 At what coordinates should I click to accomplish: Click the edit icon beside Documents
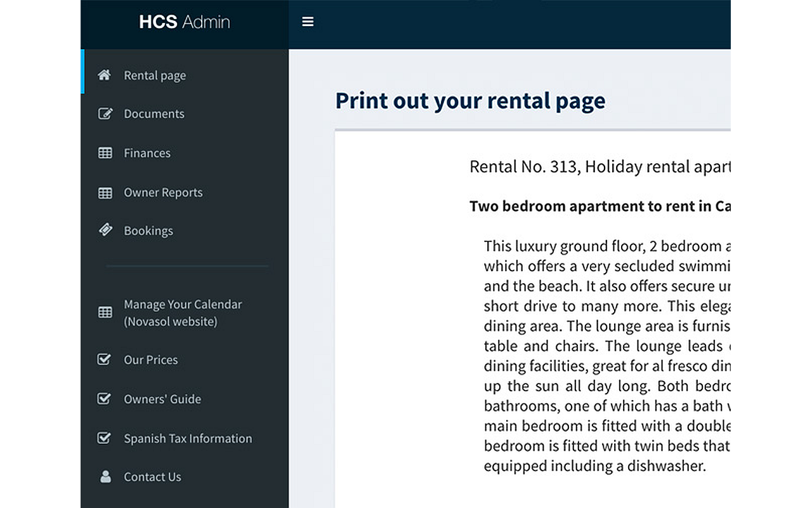coord(105,114)
